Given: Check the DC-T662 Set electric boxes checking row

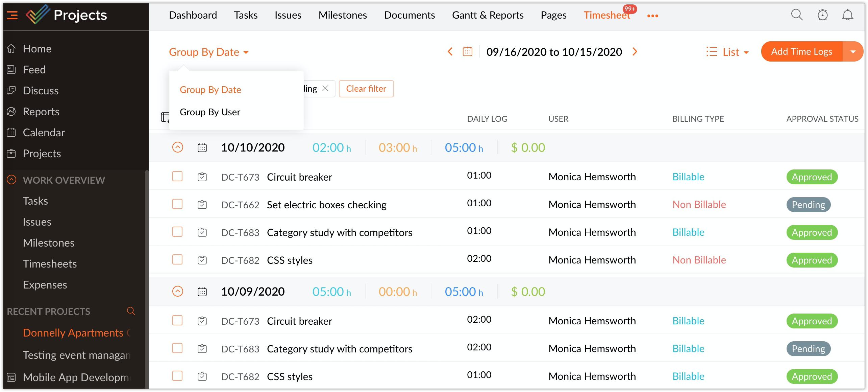Looking at the screenshot, I should 177,204.
